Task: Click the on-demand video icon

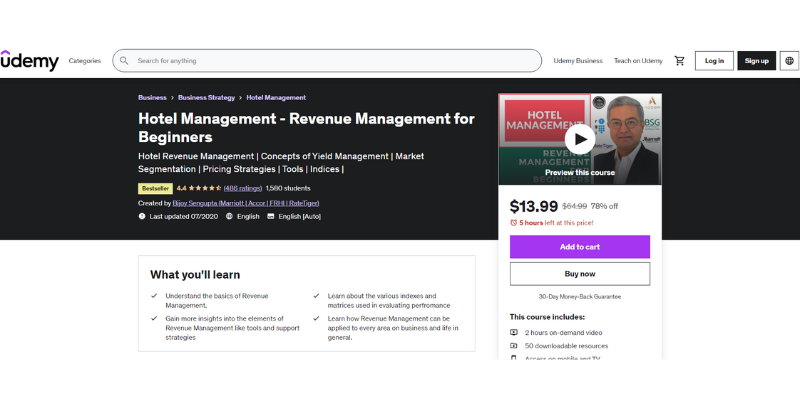Action: [x=514, y=333]
